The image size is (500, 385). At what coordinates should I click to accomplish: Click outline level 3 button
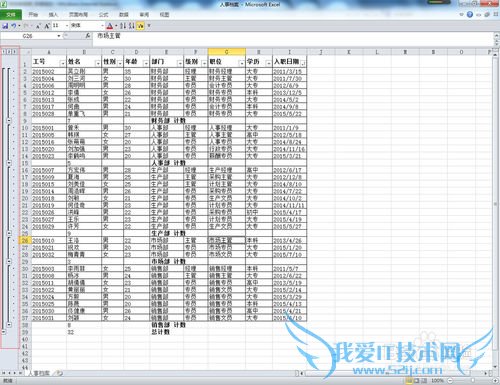click(14, 52)
